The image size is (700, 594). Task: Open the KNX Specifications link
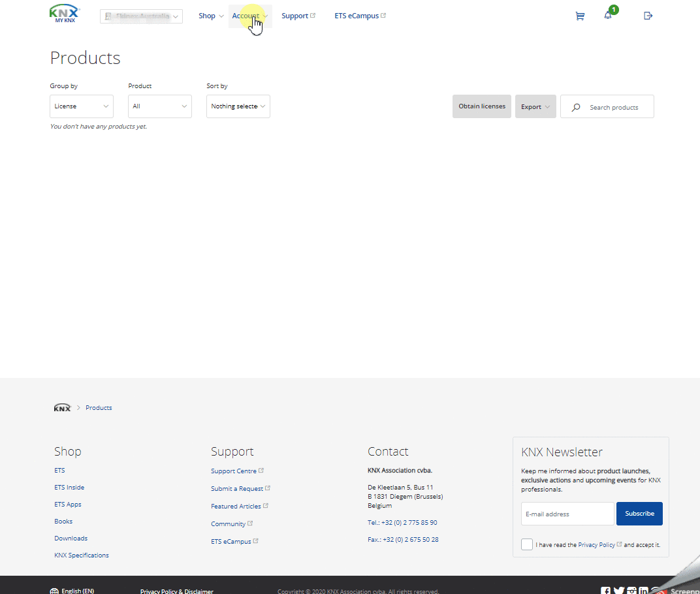[x=82, y=555]
